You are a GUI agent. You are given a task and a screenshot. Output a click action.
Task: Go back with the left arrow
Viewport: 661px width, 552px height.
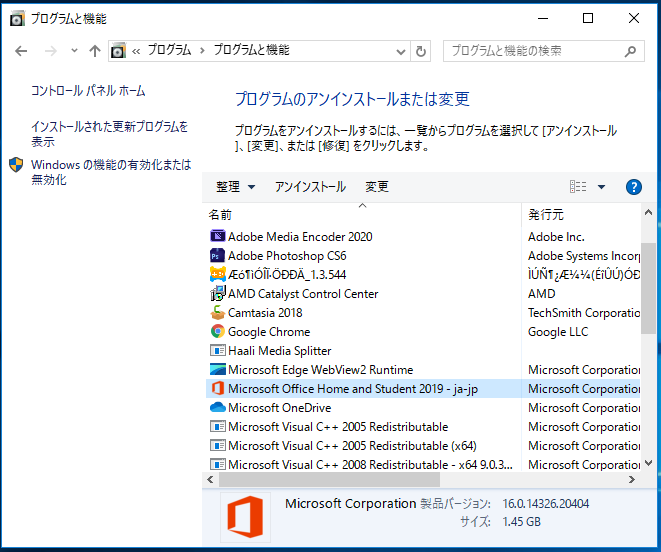tap(21, 51)
